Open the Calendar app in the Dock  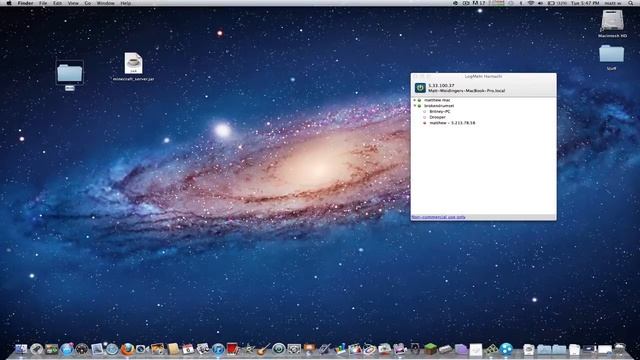click(x=188, y=349)
